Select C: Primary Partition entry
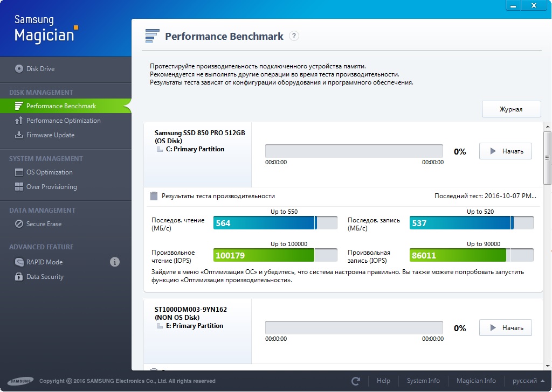The image size is (552, 392). 195,149
